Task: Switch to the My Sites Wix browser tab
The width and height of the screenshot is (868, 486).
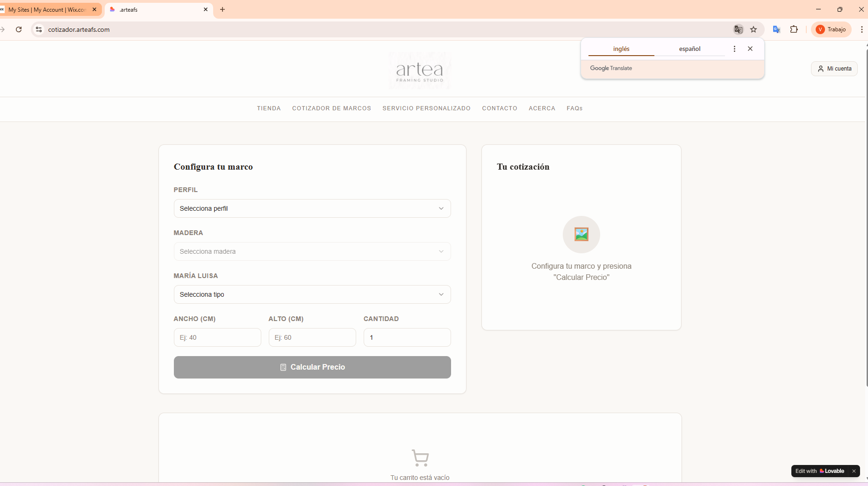Action: point(47,9)
